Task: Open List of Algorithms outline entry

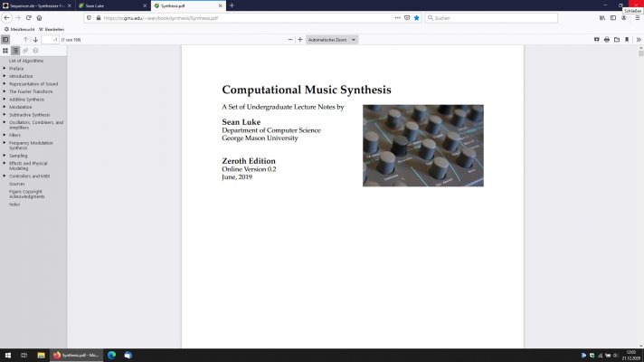Action: tap(26, 61)
